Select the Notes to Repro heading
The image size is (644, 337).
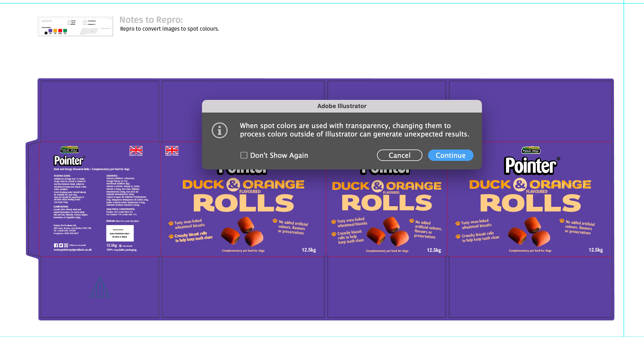[151, 20]
